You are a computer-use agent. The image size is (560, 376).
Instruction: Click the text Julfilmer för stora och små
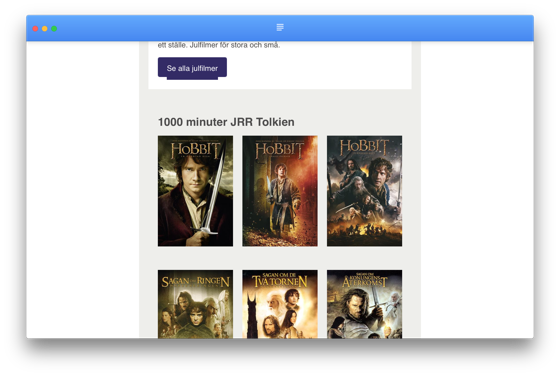coord(235,45)
